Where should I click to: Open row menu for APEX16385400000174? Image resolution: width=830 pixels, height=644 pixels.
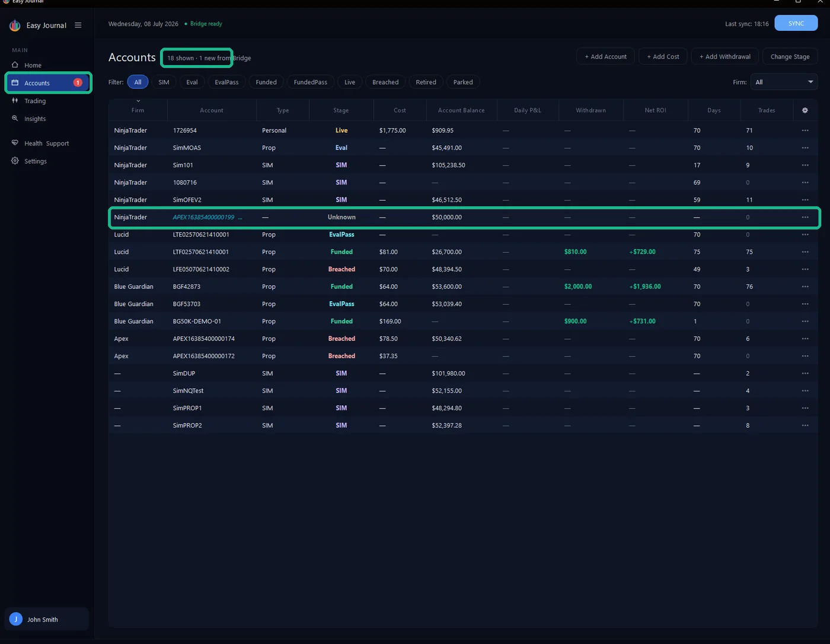click(x=805, y=339)
